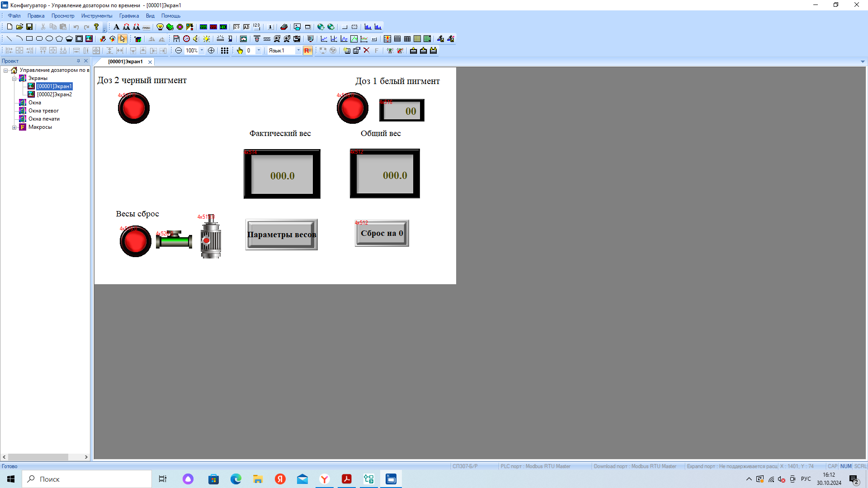Image resolution: width=868 pixels, height=488 pixels.
Task: Toggle the highlighted R address display button
Action: tap(307, 51)
